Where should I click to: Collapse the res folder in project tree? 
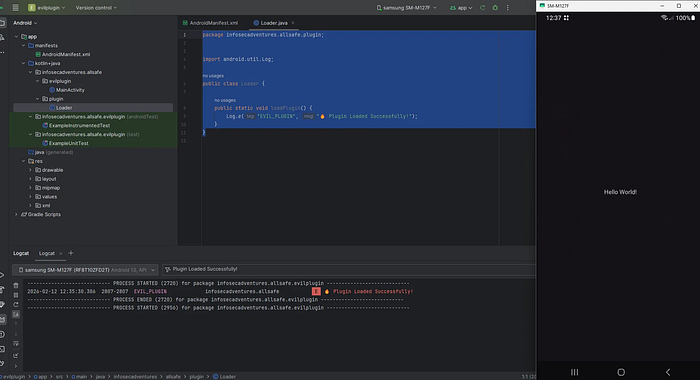click(x=23, y=161)
